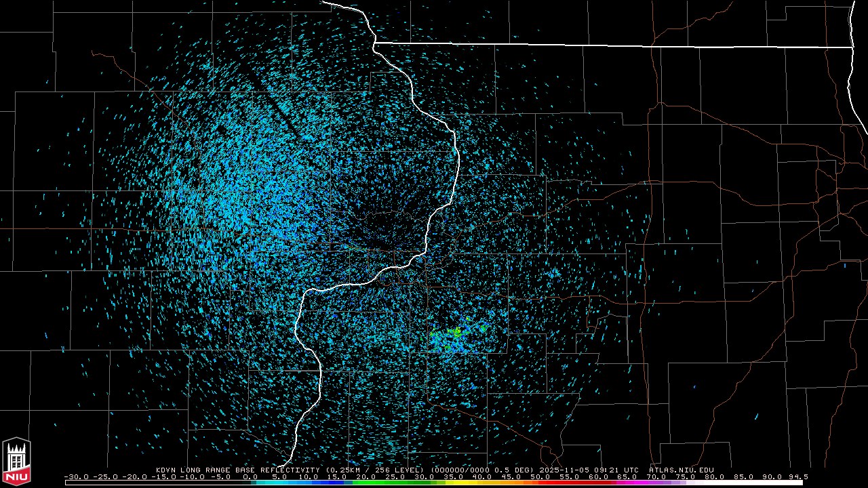Click the 75.0 scale label

685,476
